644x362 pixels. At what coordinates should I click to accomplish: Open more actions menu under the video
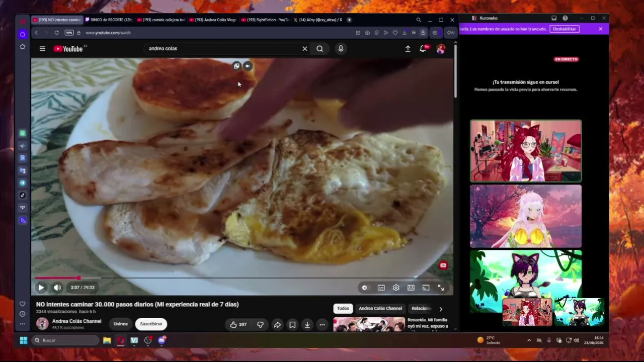tap(322, 325)
